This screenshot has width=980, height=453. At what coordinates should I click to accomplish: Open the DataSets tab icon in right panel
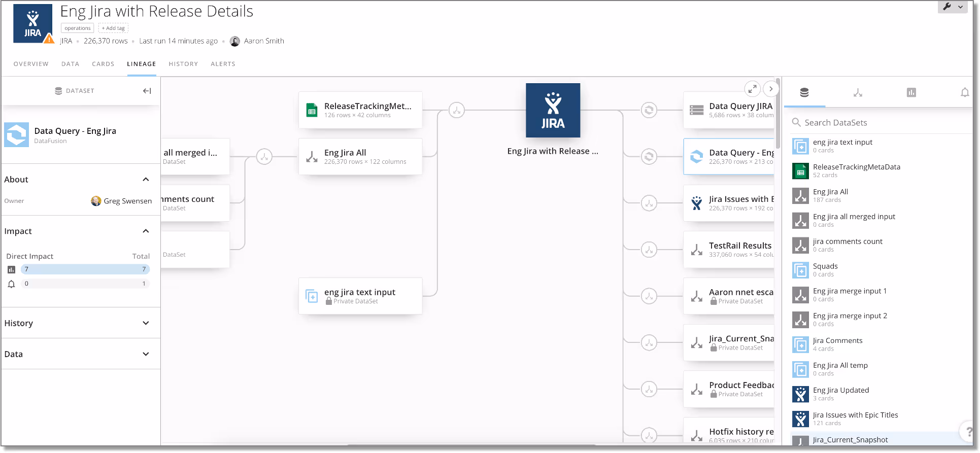(x=804, y=92)
